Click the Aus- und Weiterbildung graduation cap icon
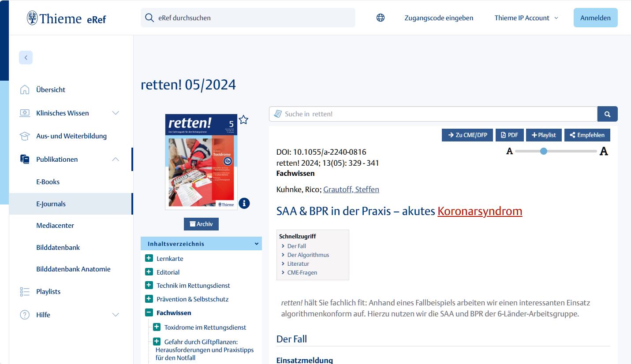 [x=25, y=136]
